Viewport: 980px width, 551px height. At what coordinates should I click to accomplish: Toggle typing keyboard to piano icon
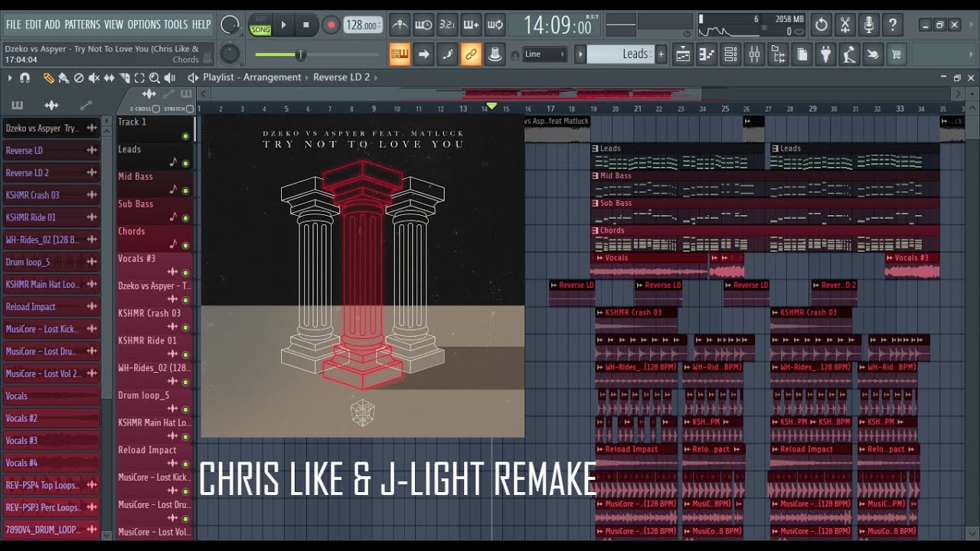coord(400,54)
